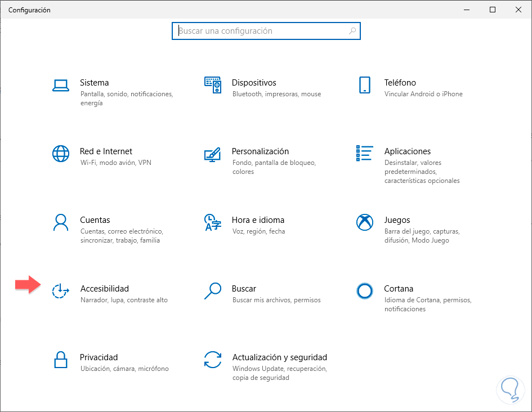
Task: Open the Dispositivos keyboard and speaker icon
Action: pyautogui.click(x=212, y=85)
